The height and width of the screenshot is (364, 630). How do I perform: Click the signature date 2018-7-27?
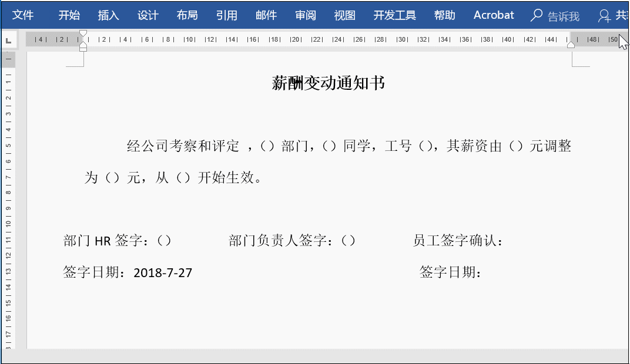pos(163,272)
